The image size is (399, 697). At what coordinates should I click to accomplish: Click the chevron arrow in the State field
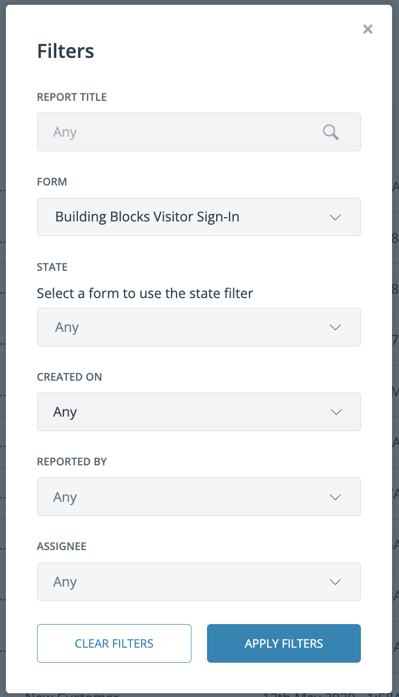pyautogui.click(x=335, y=328)
